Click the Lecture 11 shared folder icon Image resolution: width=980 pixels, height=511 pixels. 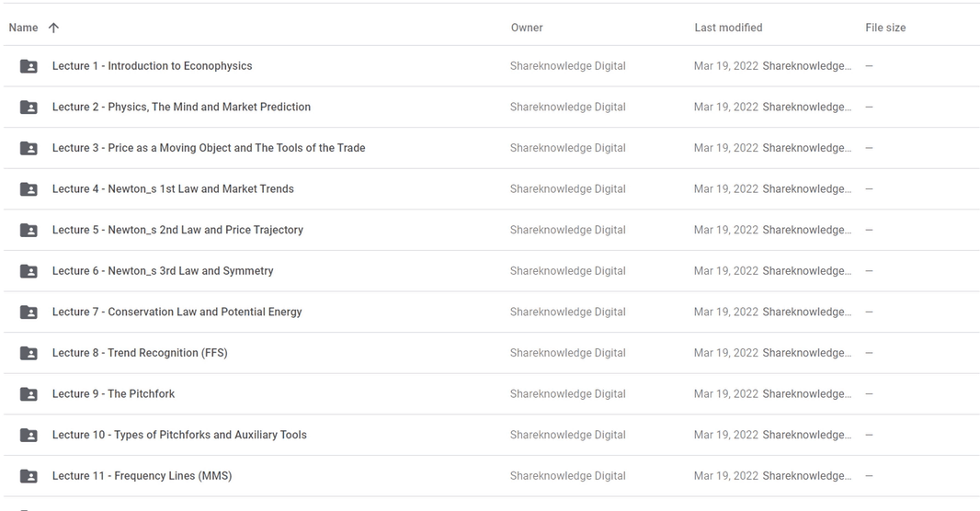pyautogui.click(x=28, y=476)
